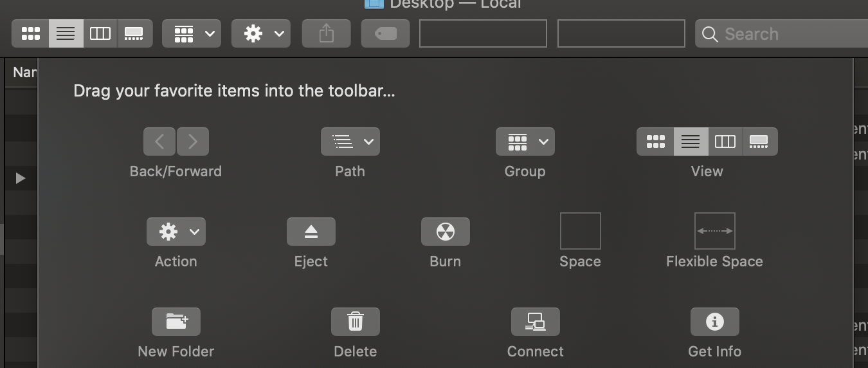Select the Group item in customize sheet
Screen dimensions: 868x368
[x=525, y=142]
